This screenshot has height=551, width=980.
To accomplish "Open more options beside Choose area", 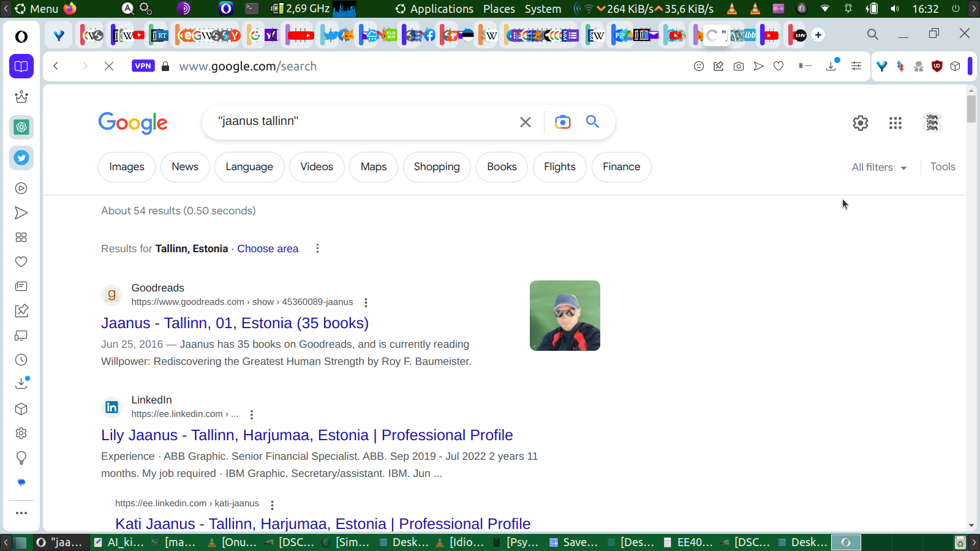I will 317,249.
